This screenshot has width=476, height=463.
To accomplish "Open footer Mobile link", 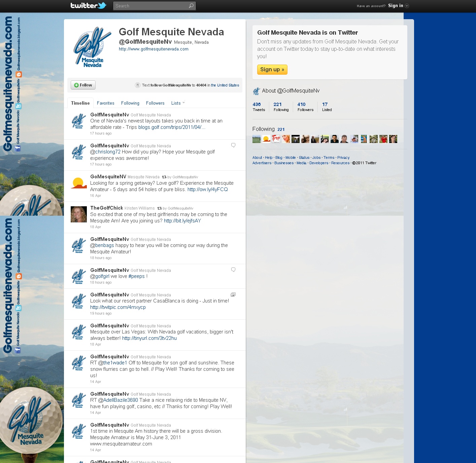I will pyautogui.click(x=291, y=157).
